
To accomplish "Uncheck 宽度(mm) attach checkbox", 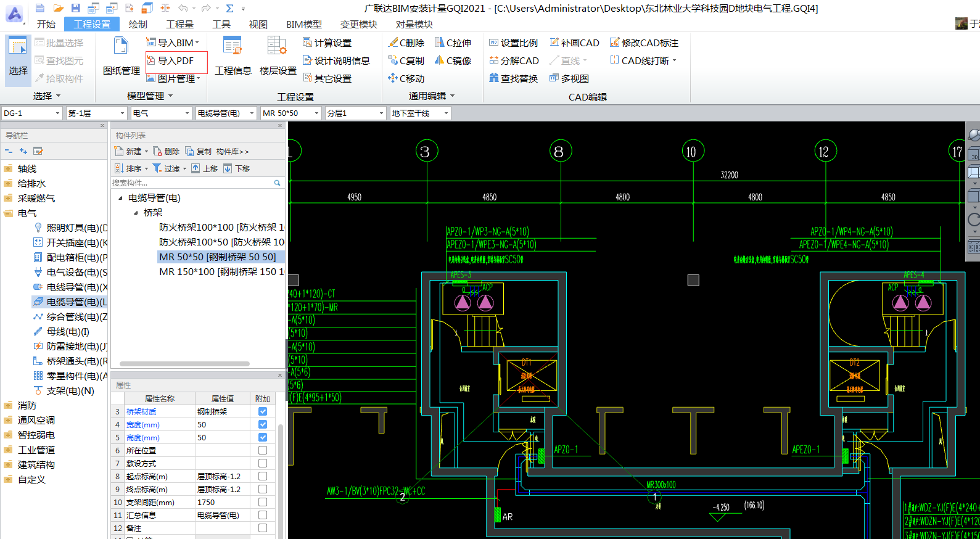I will pos(263,424).
